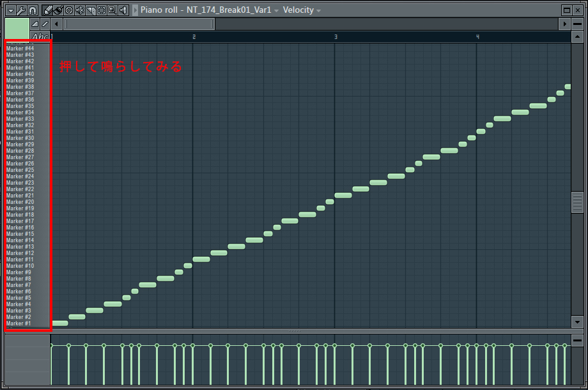
Task: Click bar 2 on the timeline ruler
Action: (194, 36)
